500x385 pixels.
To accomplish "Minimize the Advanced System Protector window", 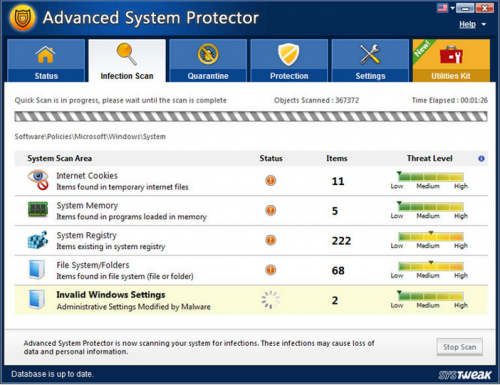I will coord(465,8).
